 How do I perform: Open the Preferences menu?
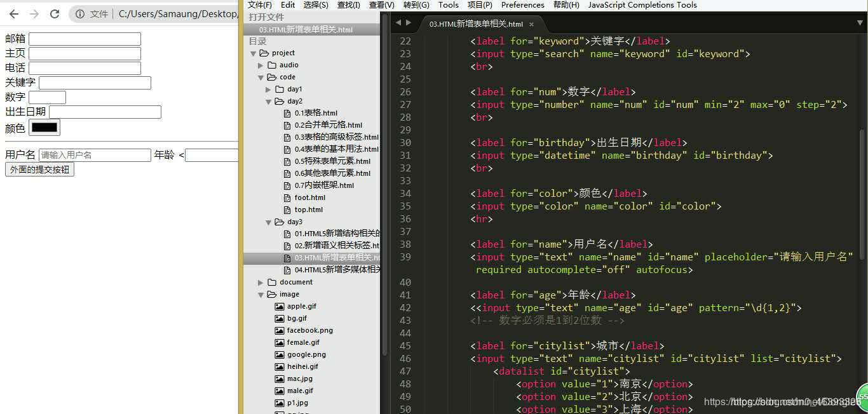pyautogui.click(x=522, y=4)
